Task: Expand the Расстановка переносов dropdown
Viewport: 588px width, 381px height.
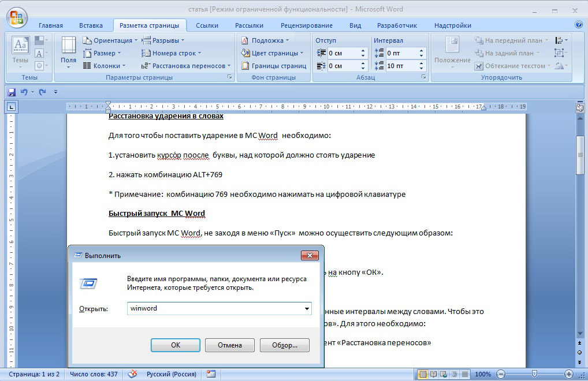Action: 186,66
